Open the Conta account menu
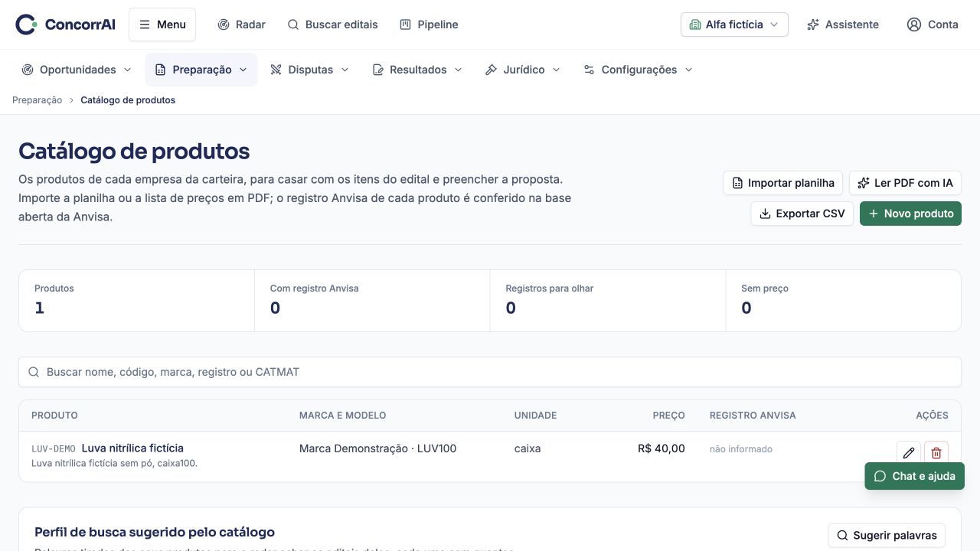 coord(933,24)
